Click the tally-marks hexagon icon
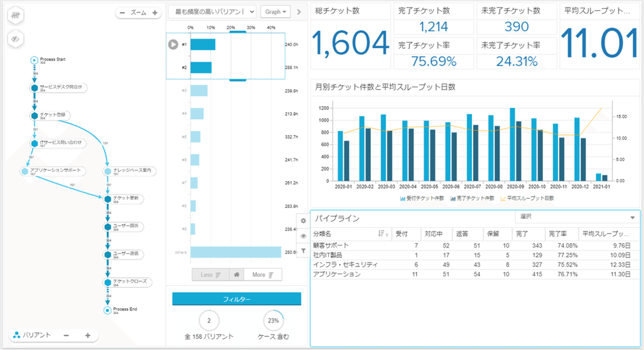The width and height of the screenshot is (644, 350). (17, 16)
